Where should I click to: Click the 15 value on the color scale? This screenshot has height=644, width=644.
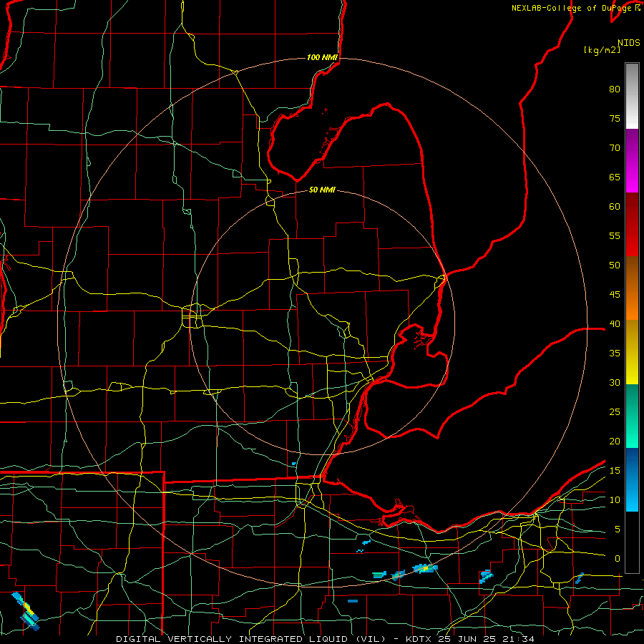[615, 471]
